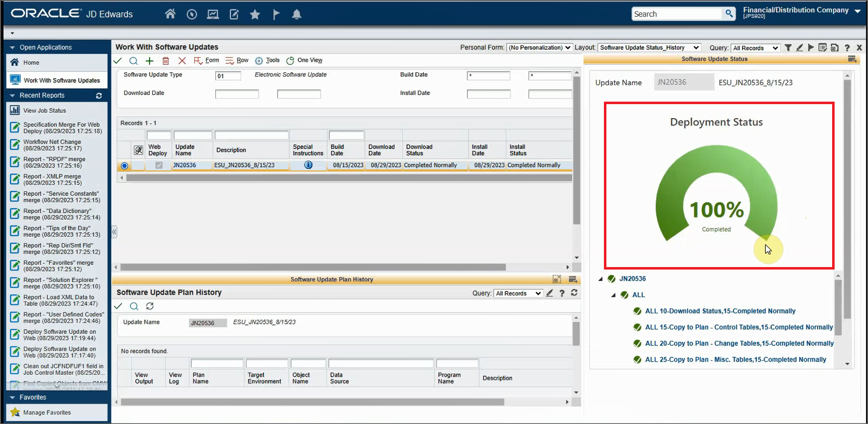Open Recent Reports clock icon in header
The width and height of the screenshot is (868, 424).
pyautogui.click(x=192, y=14)
